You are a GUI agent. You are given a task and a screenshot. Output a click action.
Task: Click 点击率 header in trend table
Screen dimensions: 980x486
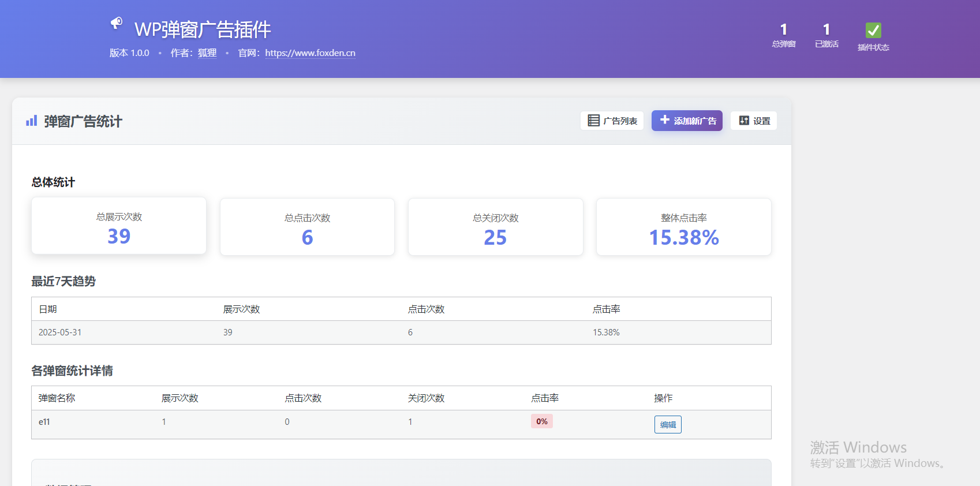pyautogui.click(x=607, y=309)
